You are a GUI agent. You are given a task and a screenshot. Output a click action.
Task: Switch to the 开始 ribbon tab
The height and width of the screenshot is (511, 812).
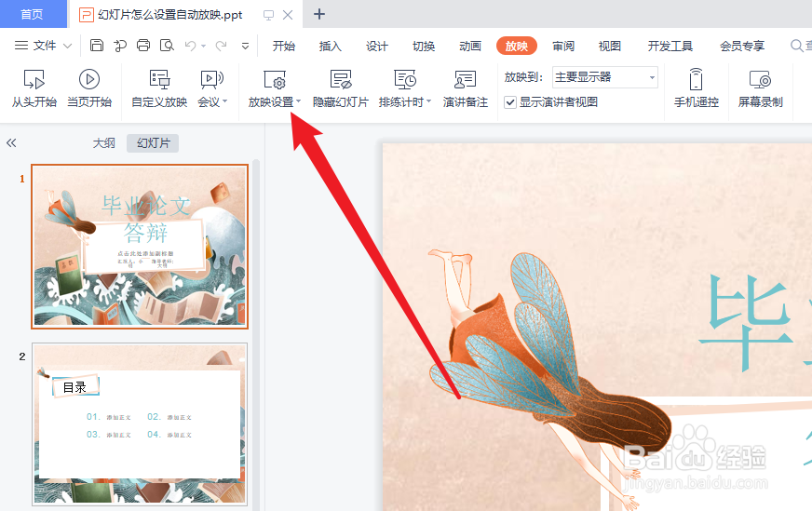284,47
